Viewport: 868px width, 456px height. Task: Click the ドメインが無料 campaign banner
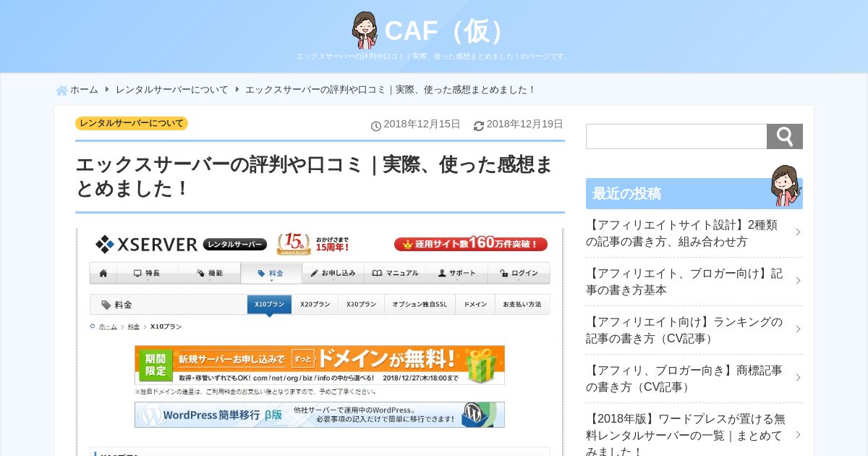(x=320, y=365)
